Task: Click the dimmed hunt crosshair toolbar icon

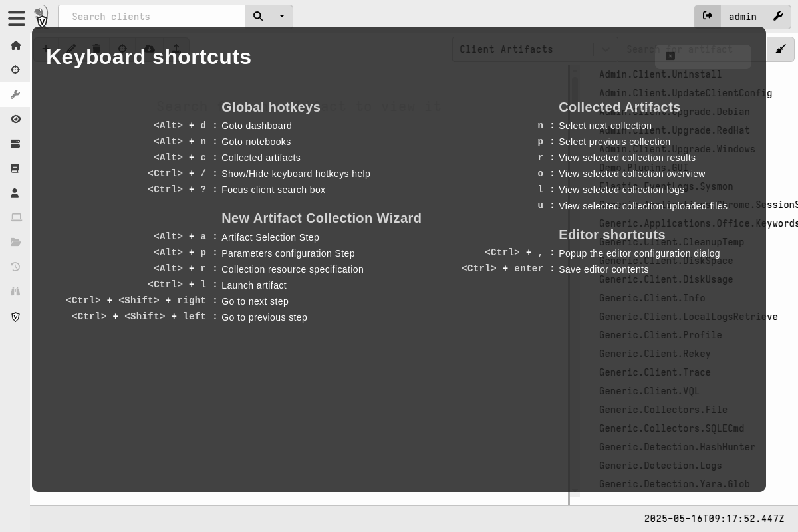Action: [x=122, y=49]
